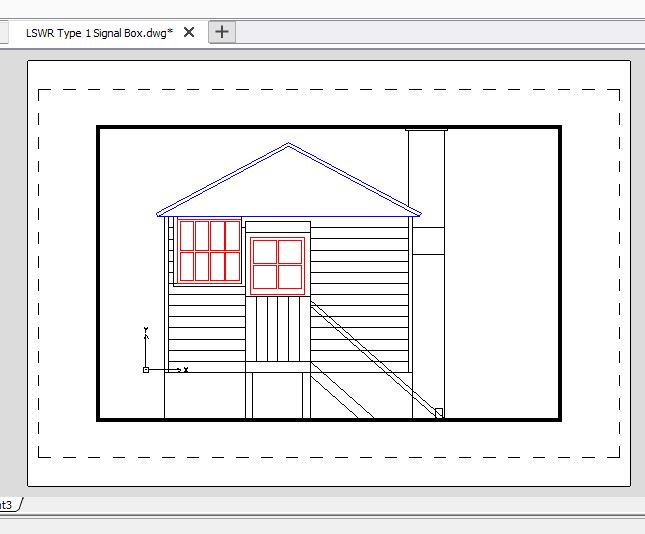Open a new drawing tab with plus button

222,32
